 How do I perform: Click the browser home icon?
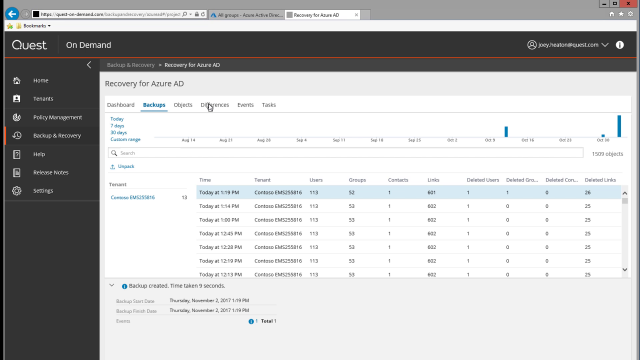click(x=611, y=14)
